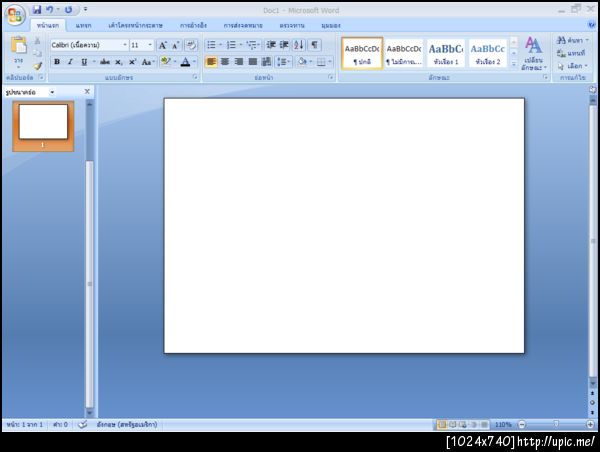Open the shading color dropdown

click(310, 62)
